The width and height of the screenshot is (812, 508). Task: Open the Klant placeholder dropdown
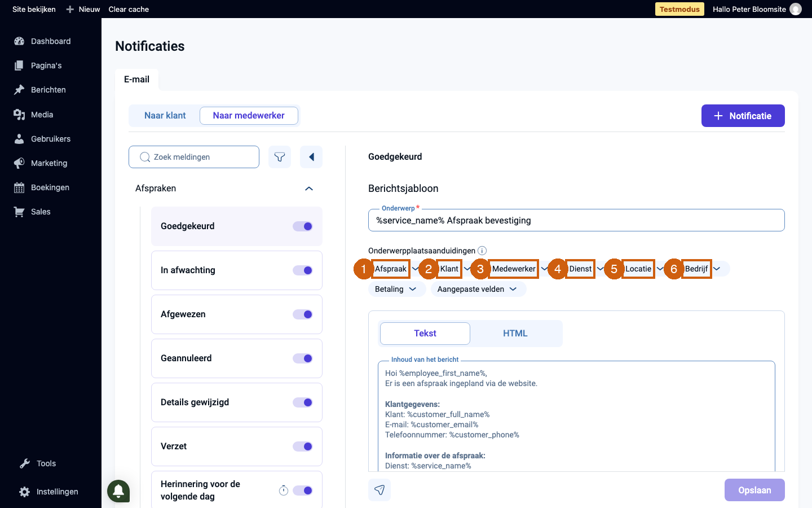click(454, 269)
